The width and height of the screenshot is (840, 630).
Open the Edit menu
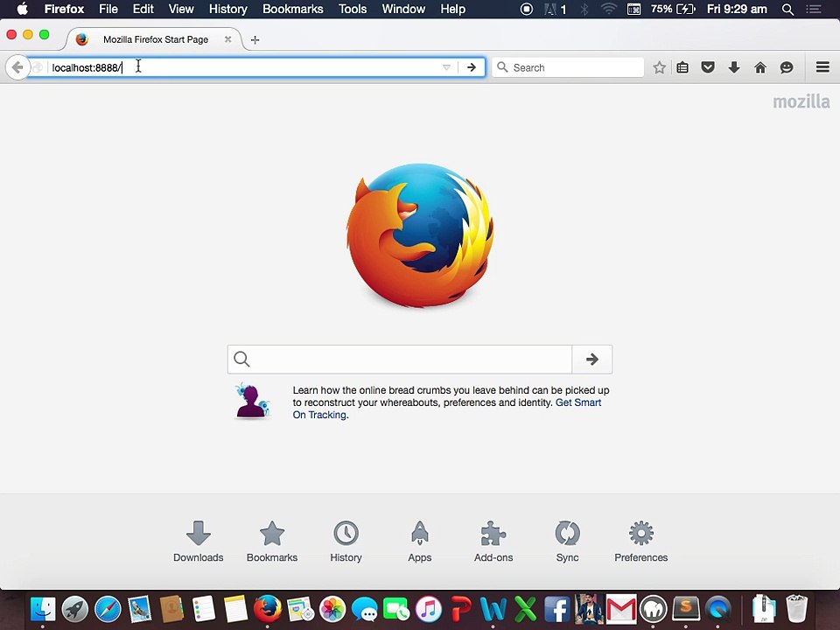click(143, 9)
